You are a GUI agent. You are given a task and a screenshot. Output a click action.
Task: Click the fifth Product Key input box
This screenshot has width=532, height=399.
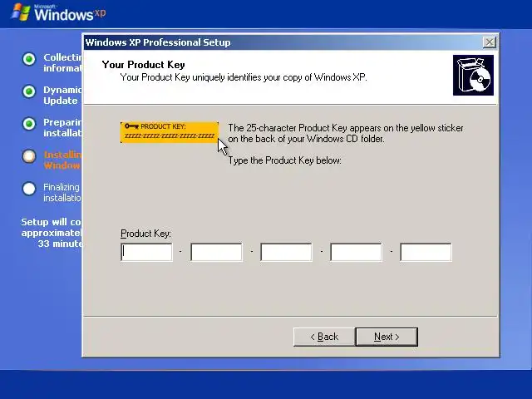point(426,252)
